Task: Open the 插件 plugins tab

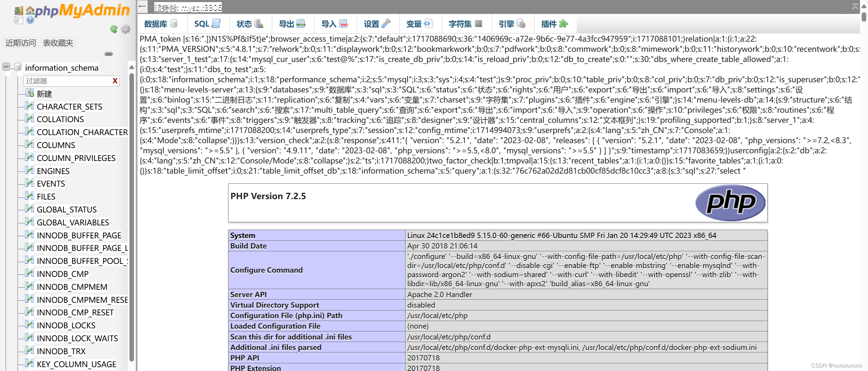Action: pyautogui.click(x=554, y=23)
